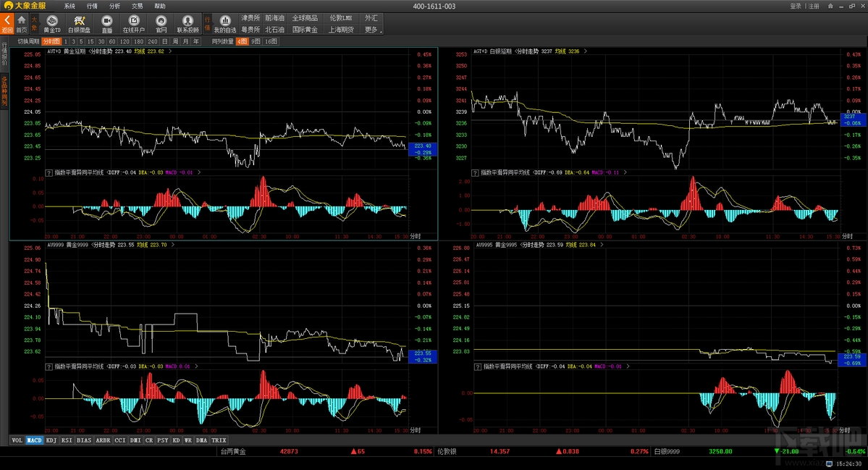Expand arrow after AGT+D 均线 3236

(x=585, y=51)
